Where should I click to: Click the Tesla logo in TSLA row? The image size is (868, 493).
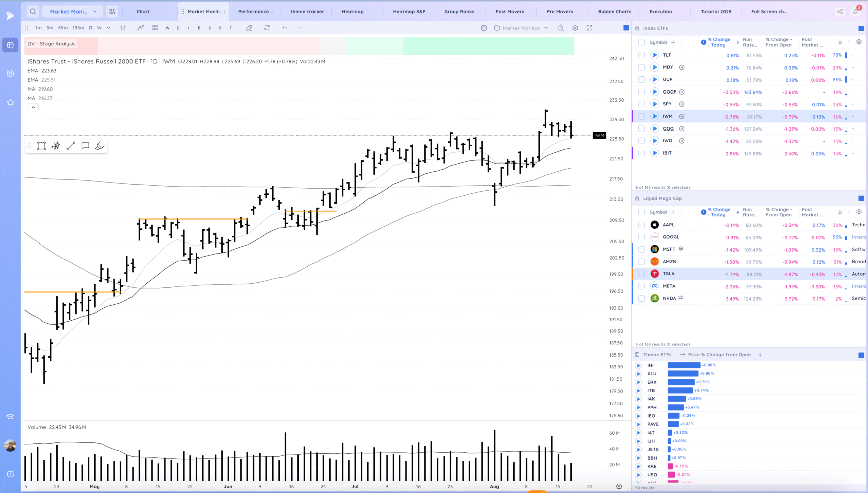654,274
